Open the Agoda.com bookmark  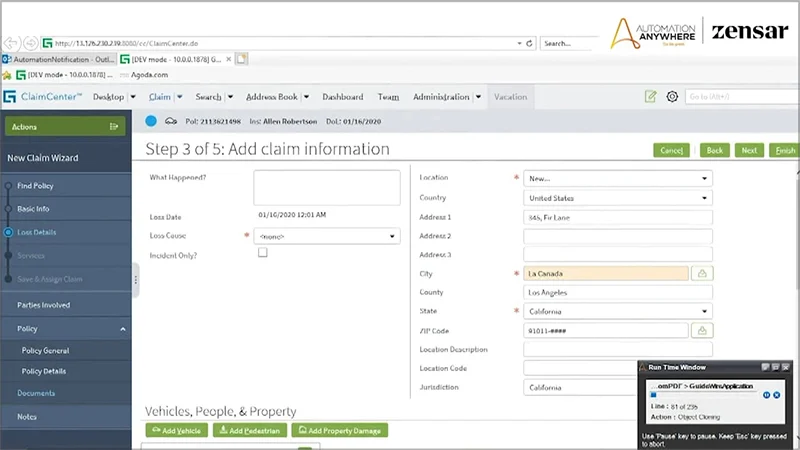149,75
